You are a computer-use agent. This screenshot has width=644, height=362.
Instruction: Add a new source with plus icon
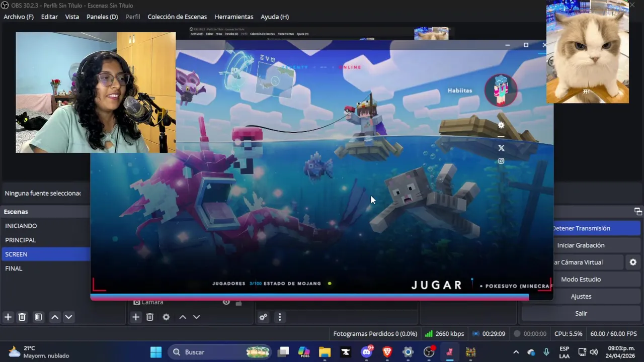[136, 317]
